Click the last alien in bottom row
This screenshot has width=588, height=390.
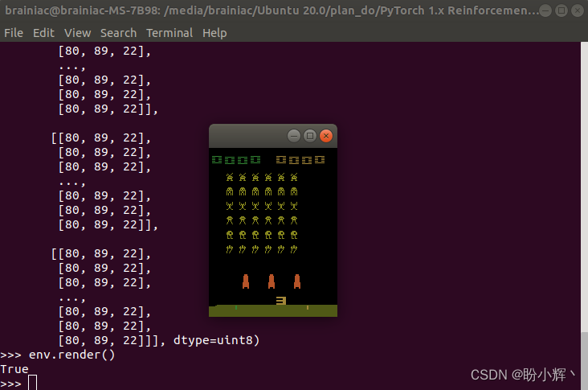tap(294, 249)
